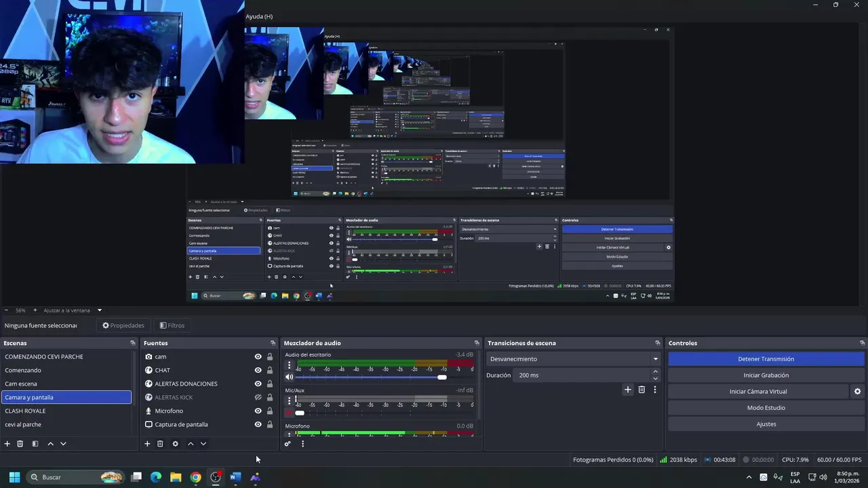Viewport: 868px width, 488px height.
Task: Open Propiedades for the selected source
Action: [x=123, y=325]
